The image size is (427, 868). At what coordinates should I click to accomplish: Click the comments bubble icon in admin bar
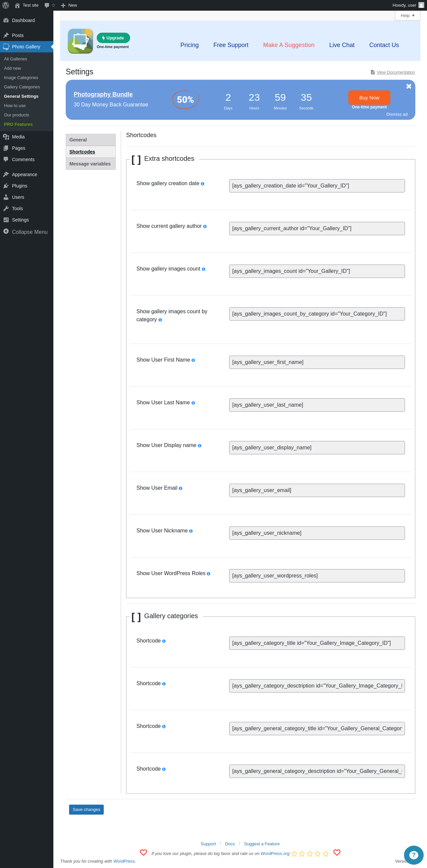pos(47,5)
